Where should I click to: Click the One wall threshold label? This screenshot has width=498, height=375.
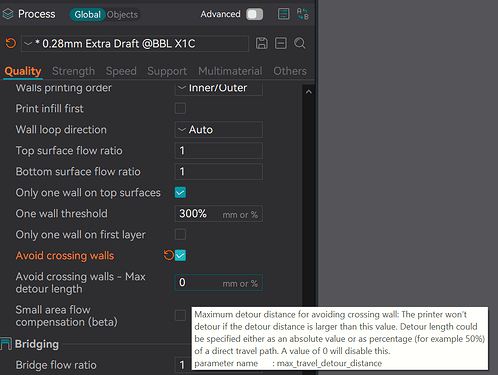tap(61, 214)
